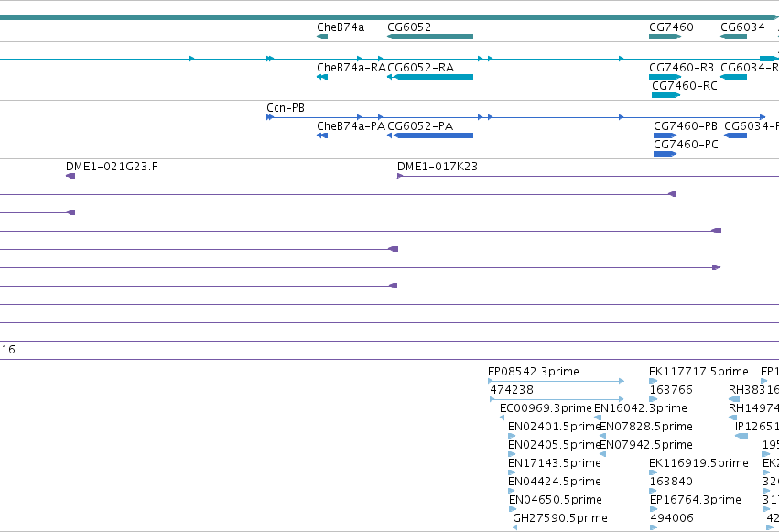
Task: Click the CG7460-RB transcript label
Action: click(x=681, y=68)
